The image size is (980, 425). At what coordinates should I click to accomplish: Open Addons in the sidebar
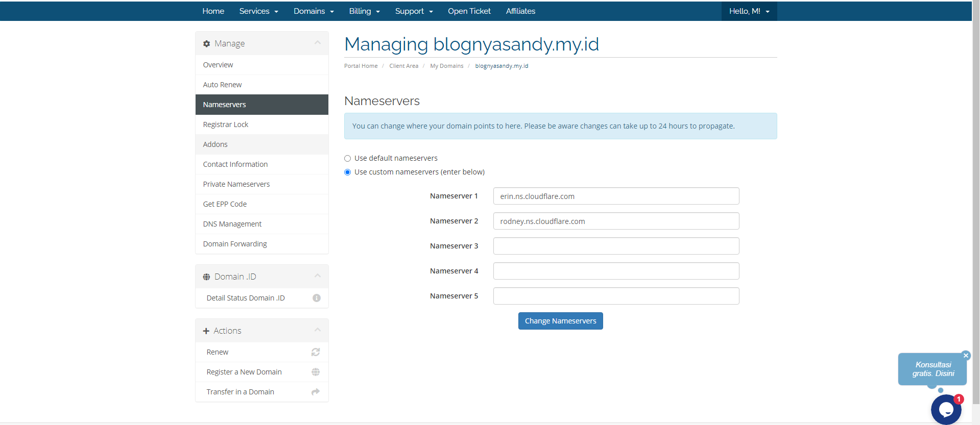[262, 144]
